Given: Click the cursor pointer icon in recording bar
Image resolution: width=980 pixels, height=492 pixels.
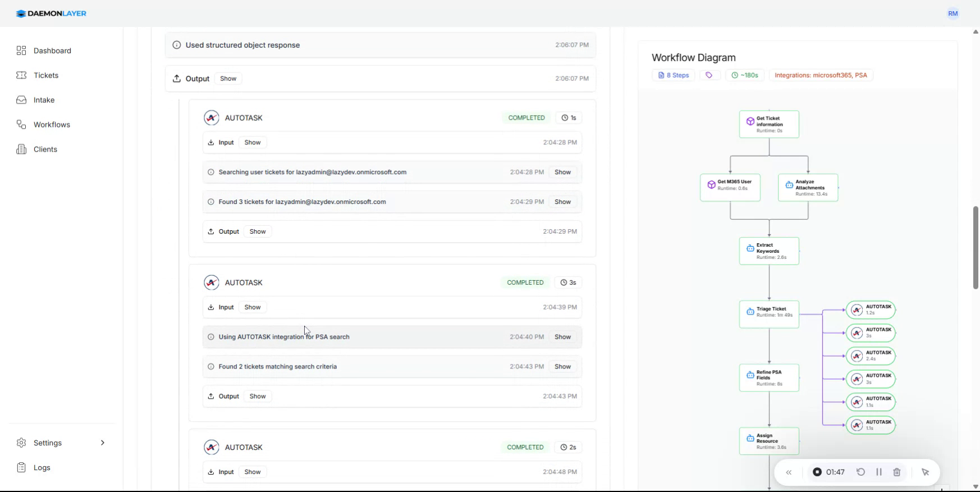Looking at the screenshot, I should (925, 472).
